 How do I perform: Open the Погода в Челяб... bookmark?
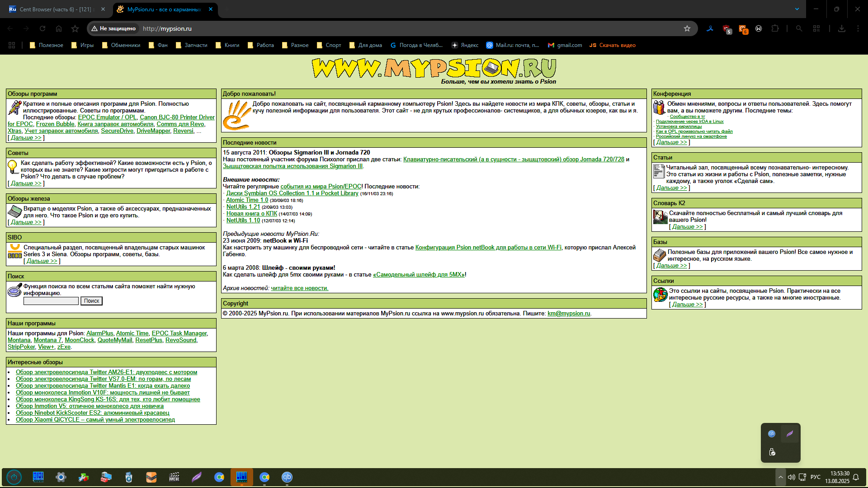click(416, 45)
